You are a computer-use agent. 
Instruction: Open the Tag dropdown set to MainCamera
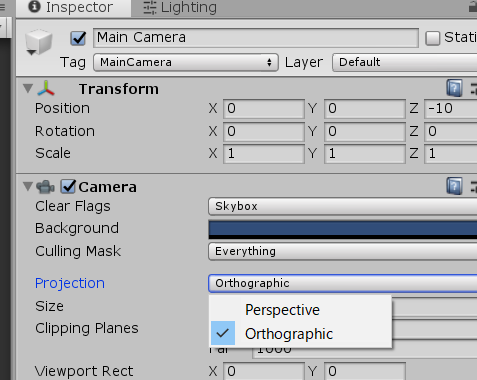pos(186,62)
